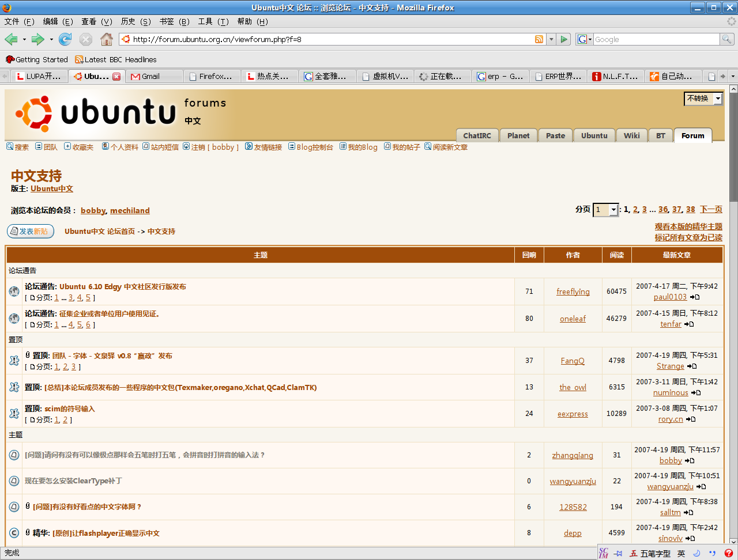Switch to Gmail tab
The image size is (738, 560).
click(x=153, y=76)
